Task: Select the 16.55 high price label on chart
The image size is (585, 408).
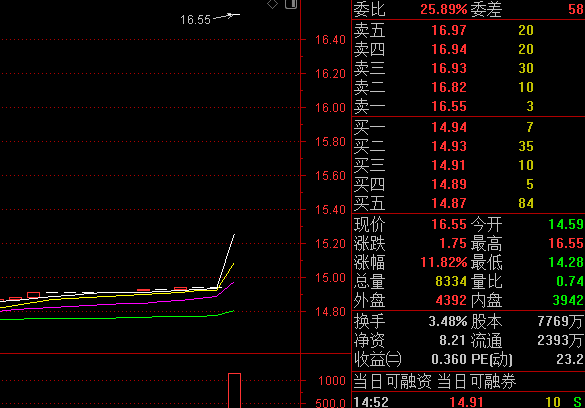Action: 195,20
